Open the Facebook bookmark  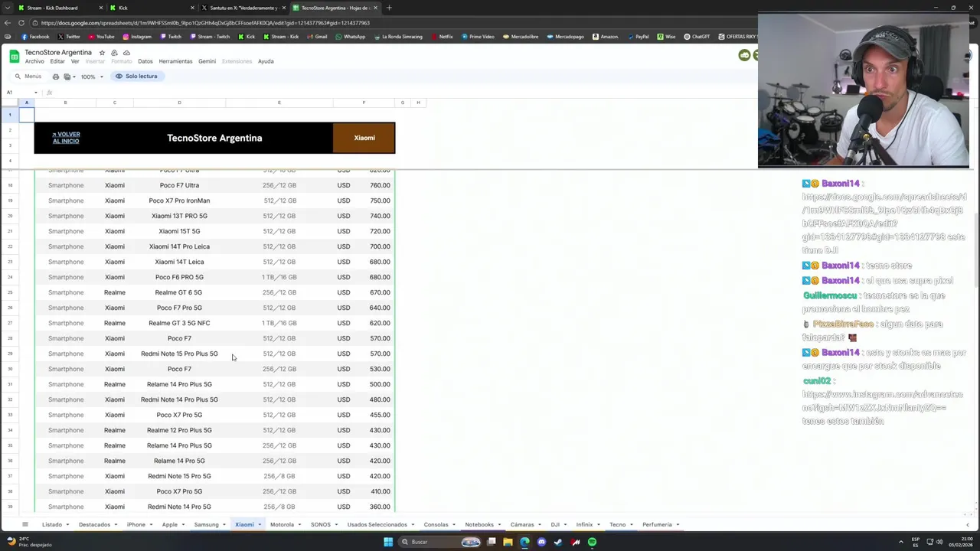pos(35,37)
